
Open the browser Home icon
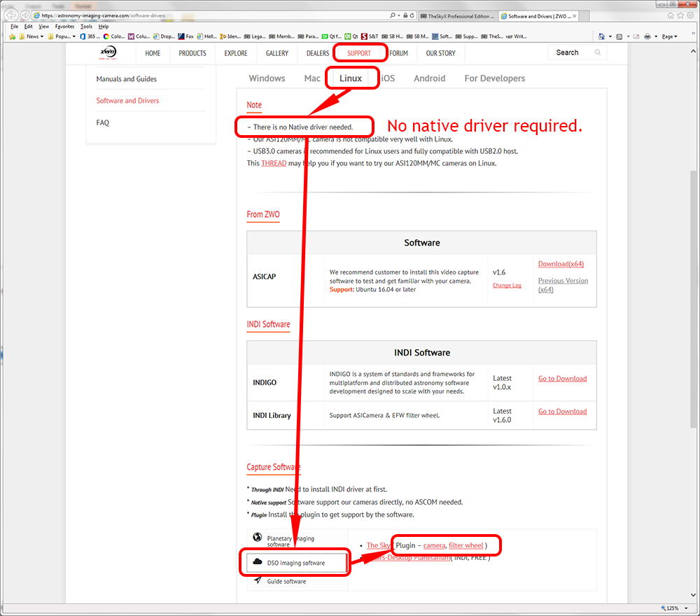(x=671, y=15)
